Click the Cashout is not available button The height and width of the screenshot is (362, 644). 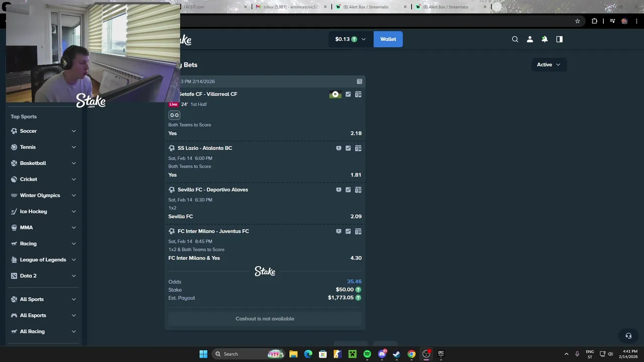coord(265,319)
